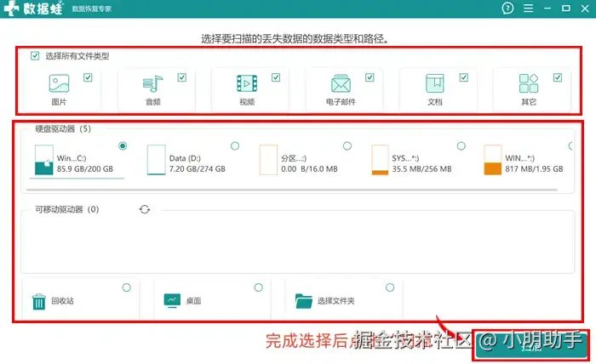This screenshot has height=364, width=596.
Task: Toggle 选择所有文件类型 checkbox
Action: 35,56
